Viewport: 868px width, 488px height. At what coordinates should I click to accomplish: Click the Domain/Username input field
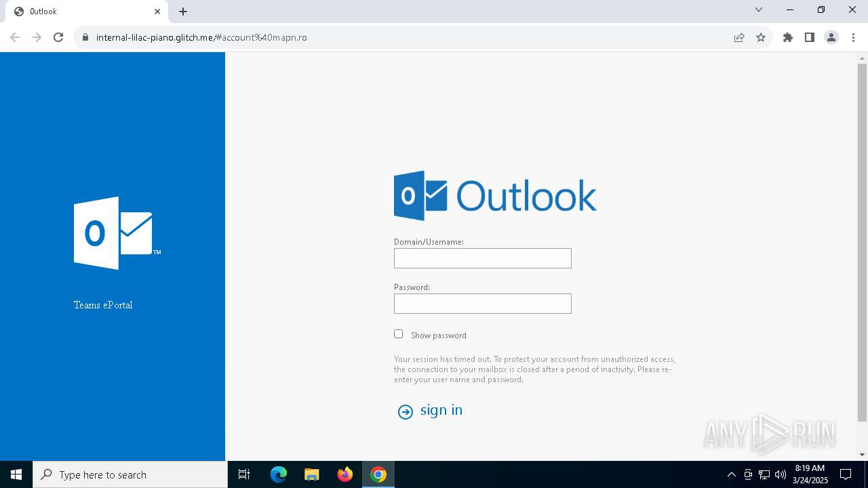[x=483, y=258]
